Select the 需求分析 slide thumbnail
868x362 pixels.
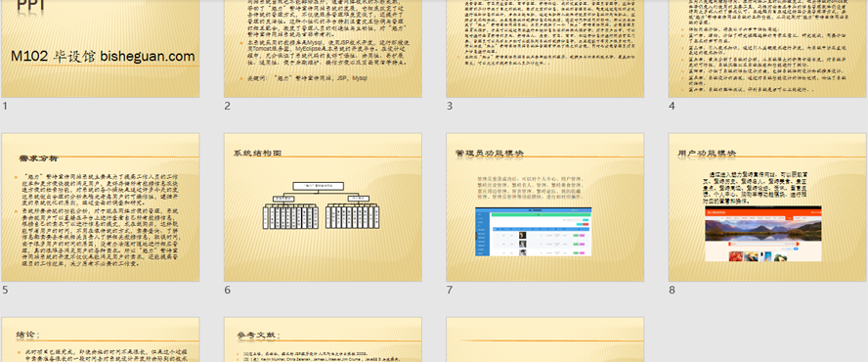coord(101,207)
